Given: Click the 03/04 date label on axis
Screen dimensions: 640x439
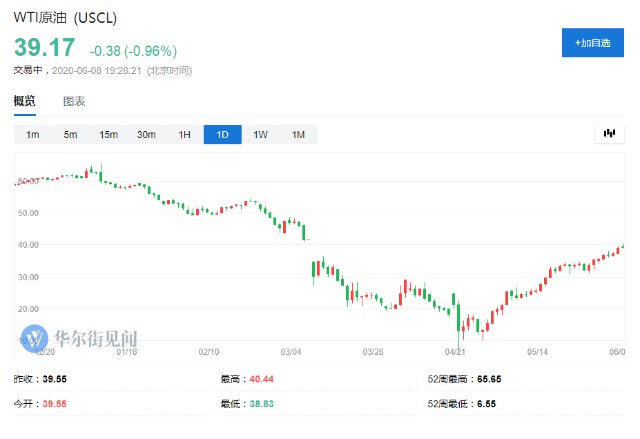Looking at the screenshot, I should click(x=291, y=352).
